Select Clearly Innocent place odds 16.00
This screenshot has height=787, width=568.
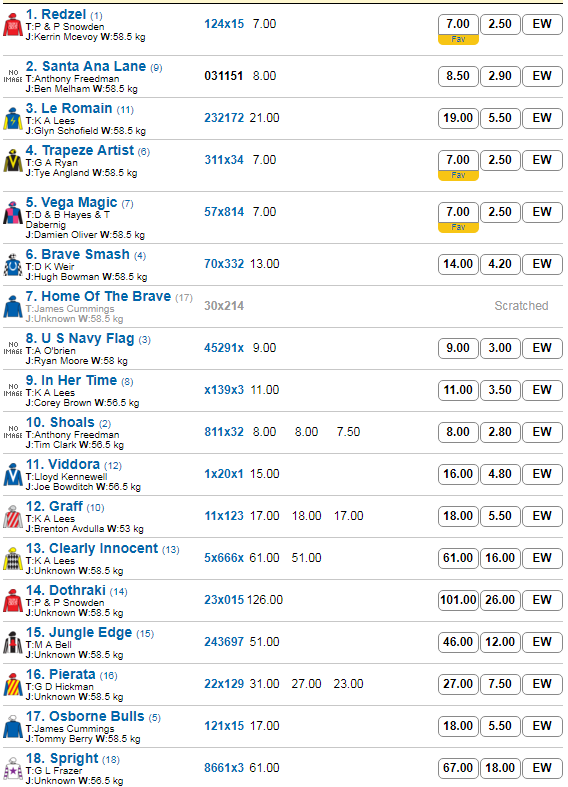click(x=500, y=558)
